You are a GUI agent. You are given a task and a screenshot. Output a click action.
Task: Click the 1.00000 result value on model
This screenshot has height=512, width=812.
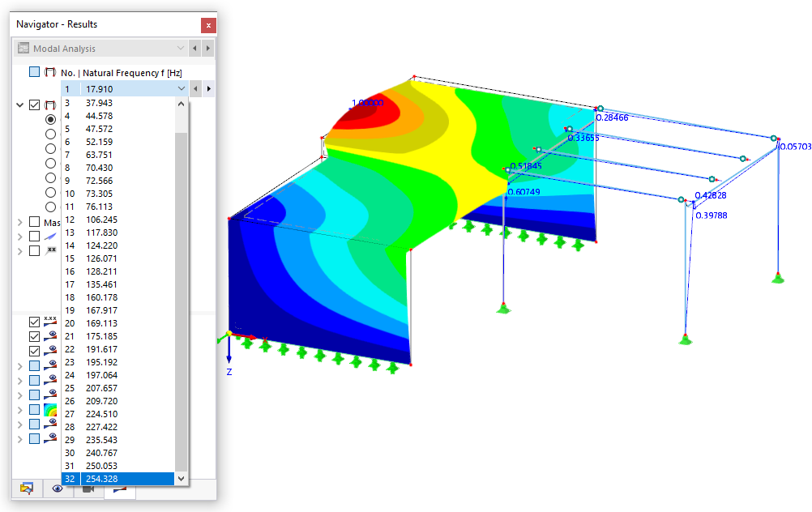368,103
